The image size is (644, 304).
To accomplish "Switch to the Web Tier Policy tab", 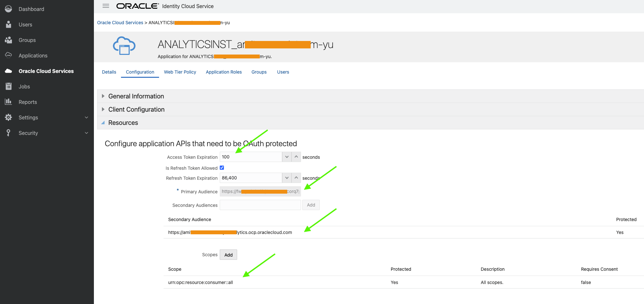I will (x=180, y=72).
